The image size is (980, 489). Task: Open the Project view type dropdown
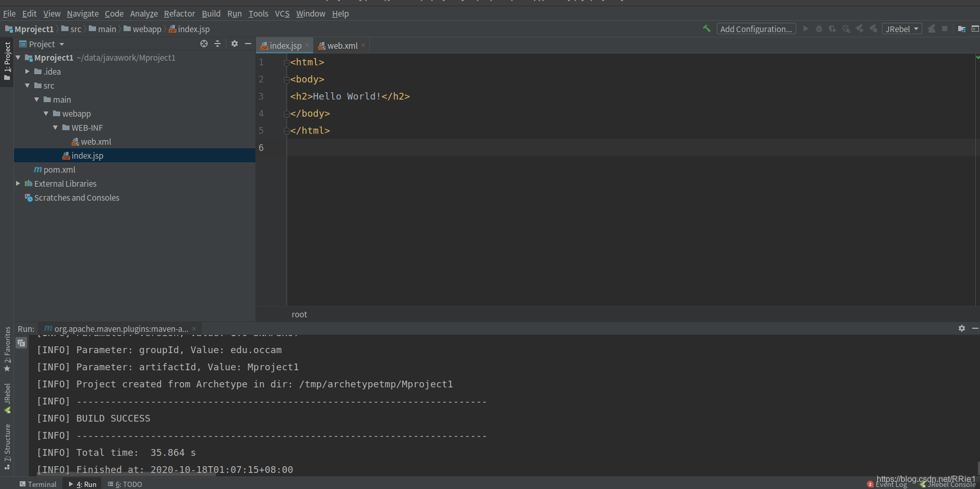point(42,44)
